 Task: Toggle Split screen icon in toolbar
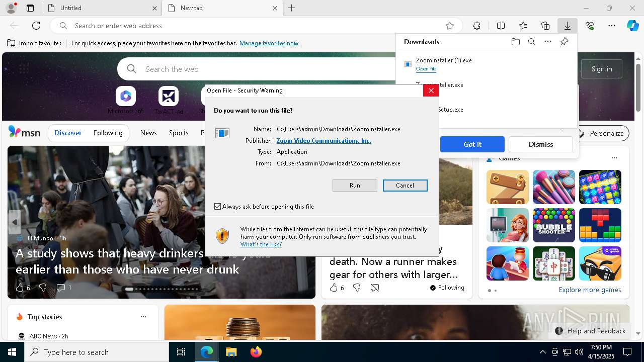(x=501, y=26)
